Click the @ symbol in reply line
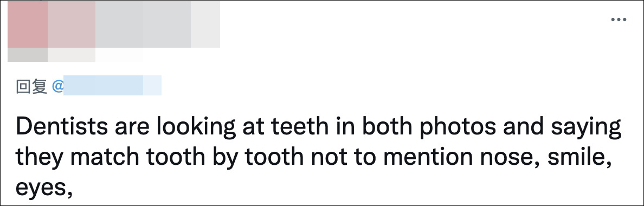 point(57,87)
